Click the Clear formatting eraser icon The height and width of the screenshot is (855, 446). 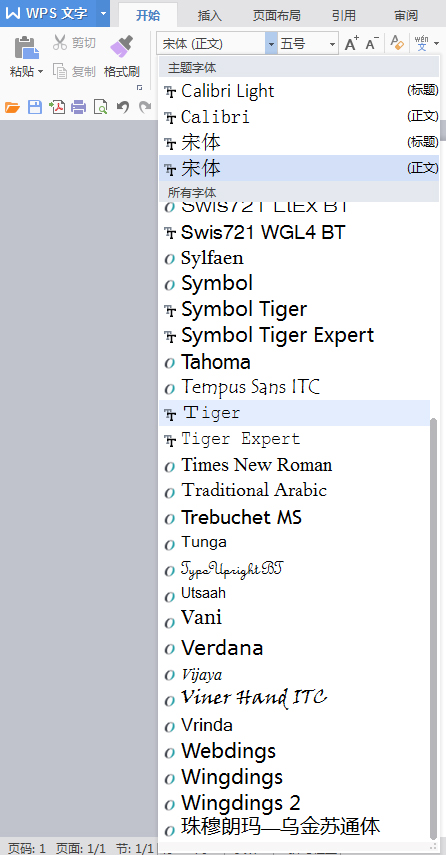[397, 44]
